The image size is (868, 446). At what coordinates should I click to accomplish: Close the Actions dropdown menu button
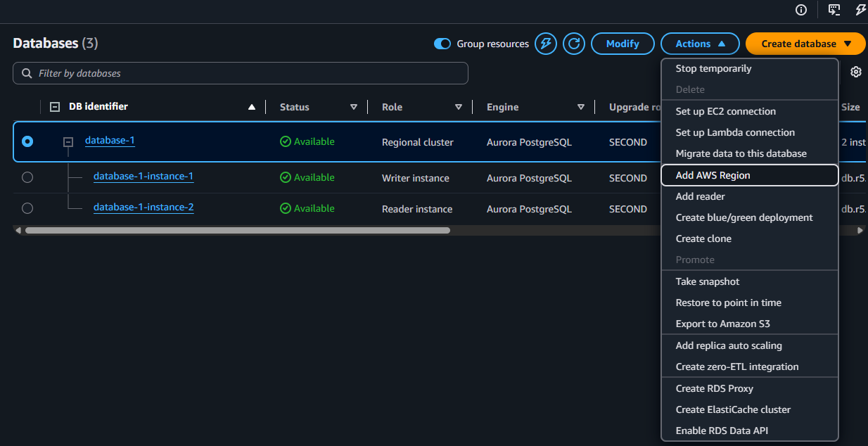[700, 44]
